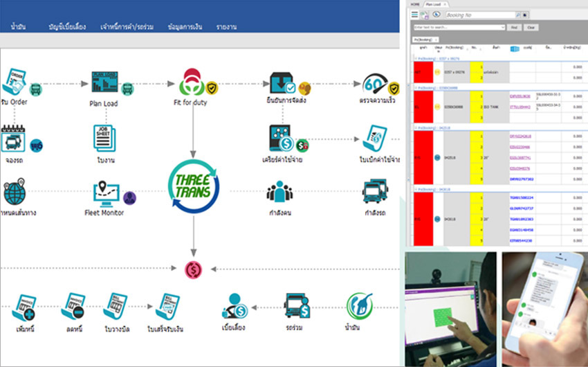
Task: Open the กำลังคน manpower icon
Action: (279, 192)
